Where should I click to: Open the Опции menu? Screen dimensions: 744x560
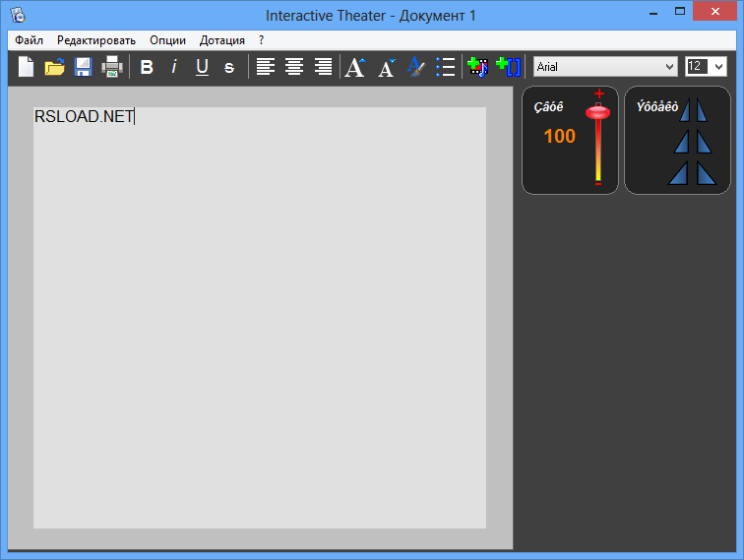167,40
